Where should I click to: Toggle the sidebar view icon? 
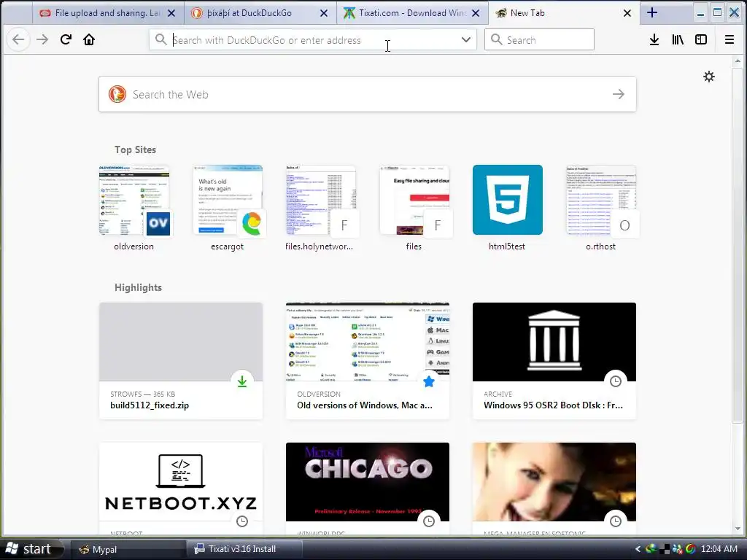click(701, 39)
